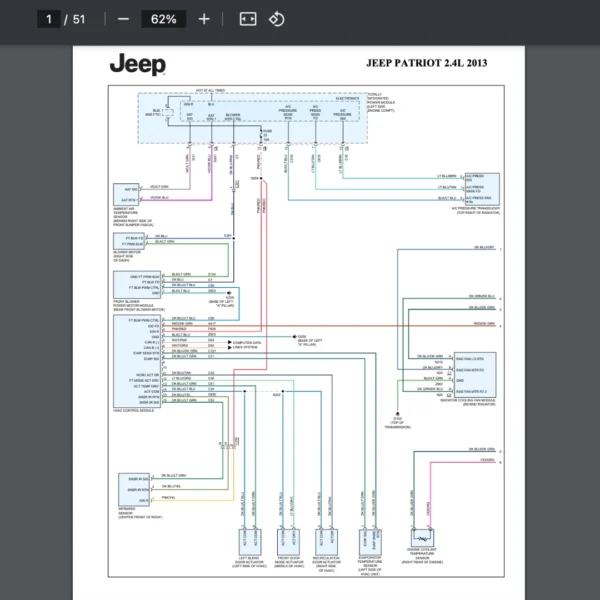Select the page number input field
The image size is (600, 600).
[48, 19]
